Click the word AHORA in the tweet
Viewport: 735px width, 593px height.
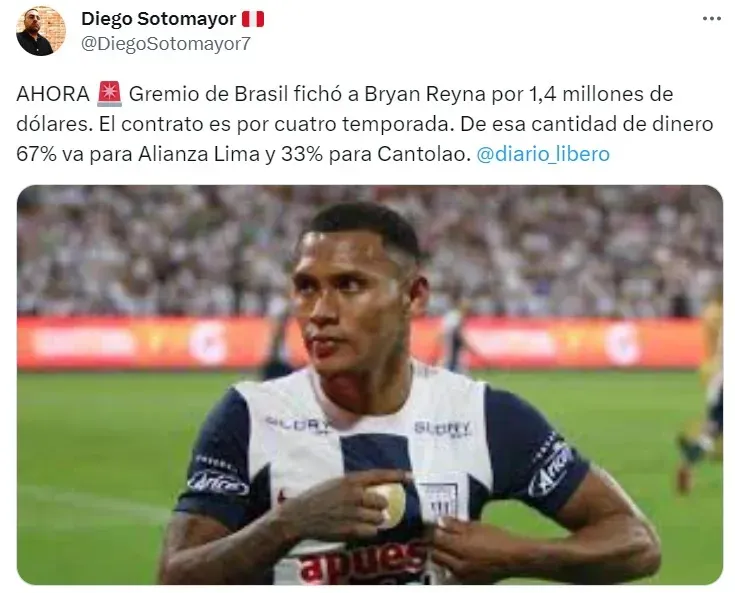[53, 94]
